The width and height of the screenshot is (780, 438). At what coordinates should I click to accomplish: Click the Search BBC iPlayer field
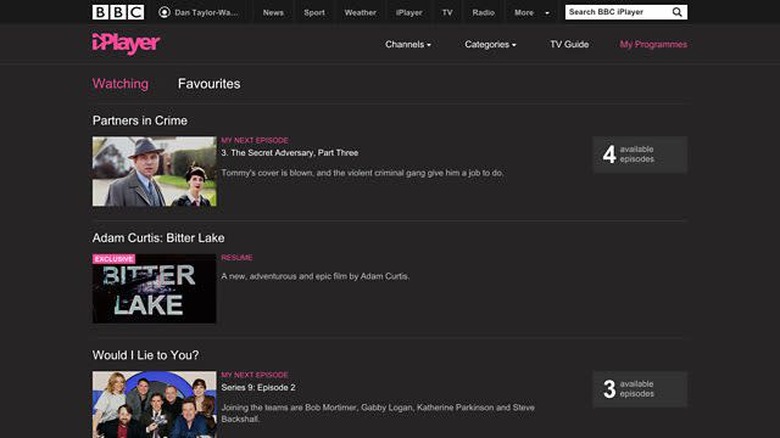(x=618, y=12)
